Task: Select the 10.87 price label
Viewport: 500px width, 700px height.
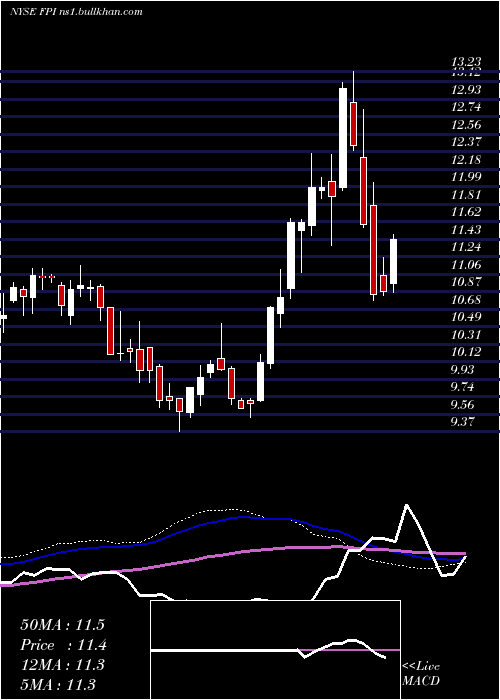Action: (466, 282)
